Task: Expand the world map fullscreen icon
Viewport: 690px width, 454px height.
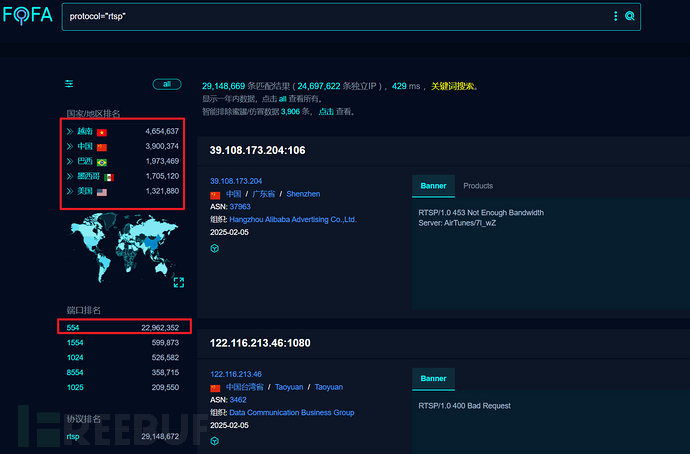Action: 179,282
